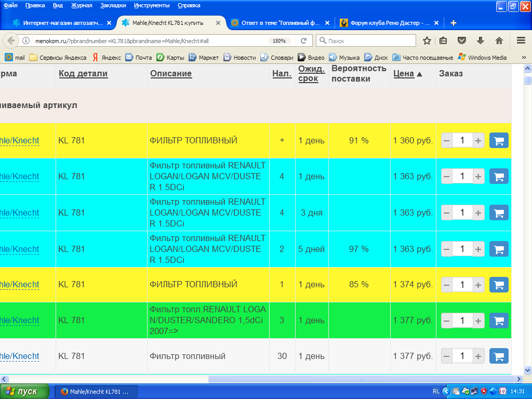Open the Файл menu
532x399 pixels.
(x=10, y=5)
